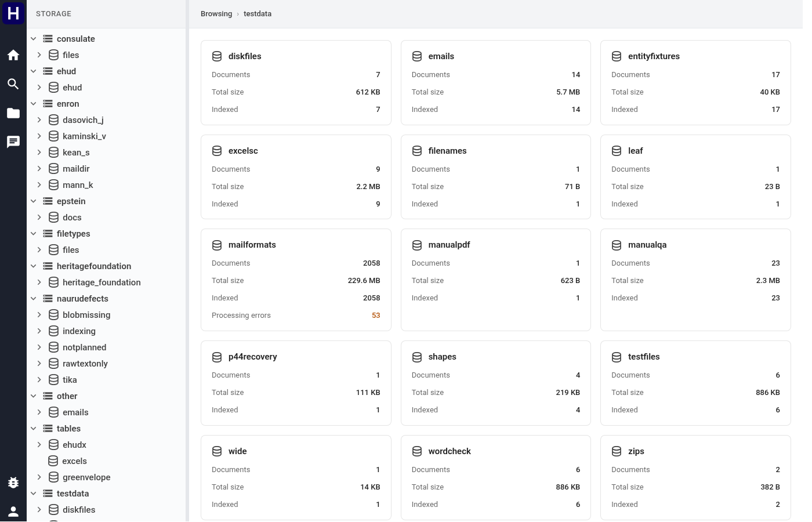
Task: Click the database icon on excelsc card
Action: pos(217,151)
